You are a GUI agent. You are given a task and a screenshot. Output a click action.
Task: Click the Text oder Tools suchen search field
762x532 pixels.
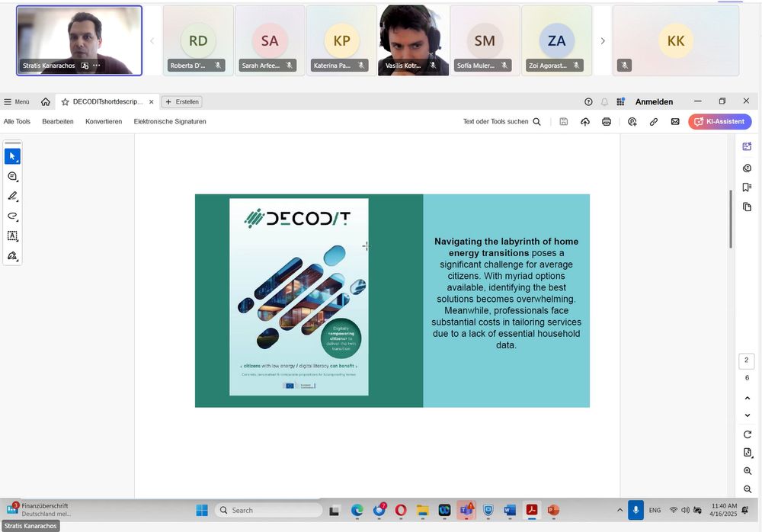(502, 122)
